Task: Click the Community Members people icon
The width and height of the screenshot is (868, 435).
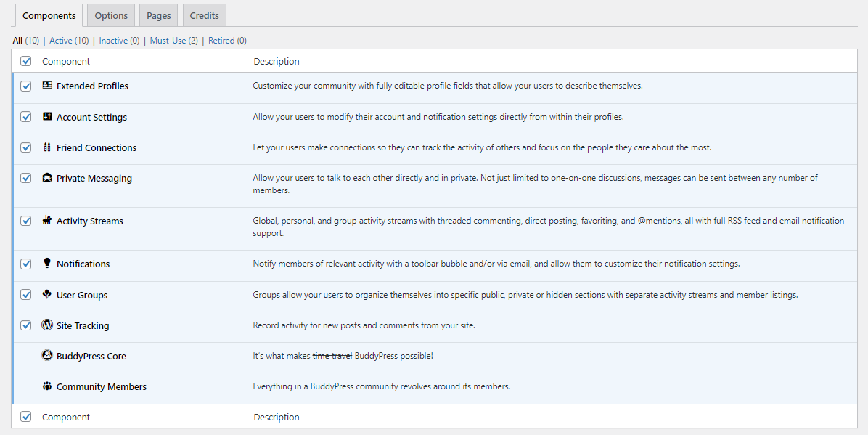Action: coord(47,386)
